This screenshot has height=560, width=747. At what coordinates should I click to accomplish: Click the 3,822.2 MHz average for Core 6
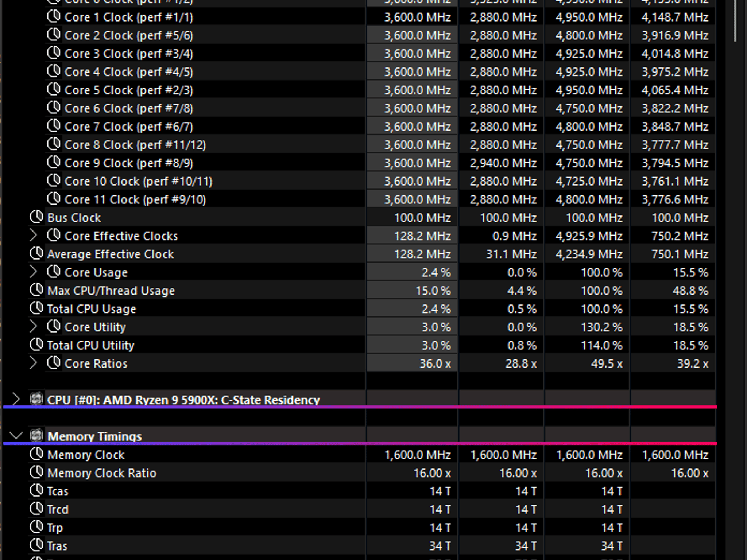coord(675,108)
